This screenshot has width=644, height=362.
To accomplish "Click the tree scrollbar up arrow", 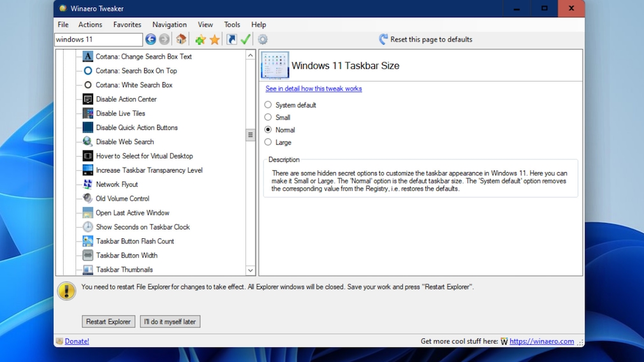I will (x=250, y=55).
